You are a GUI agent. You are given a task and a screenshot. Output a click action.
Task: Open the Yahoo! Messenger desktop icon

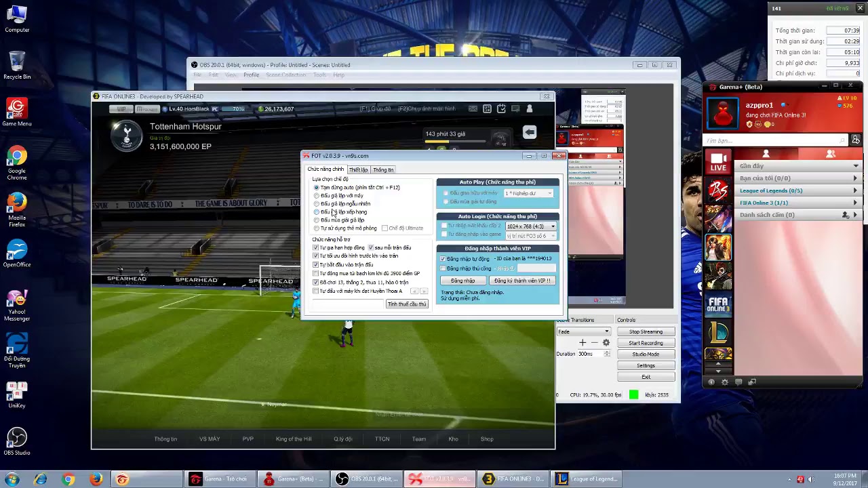pyautogui.click(x=17, y=306)
